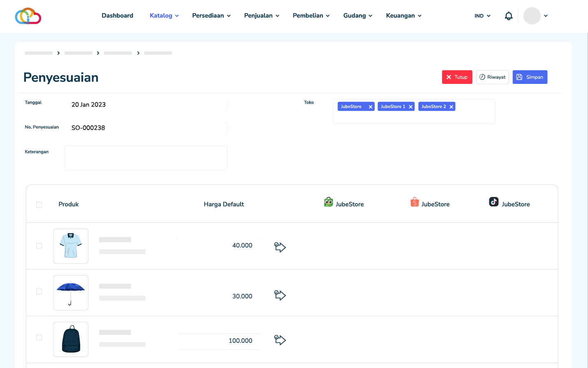Expand the Persediaan menu
Viewport: 588px width, 368px height.
click(211, 16)
